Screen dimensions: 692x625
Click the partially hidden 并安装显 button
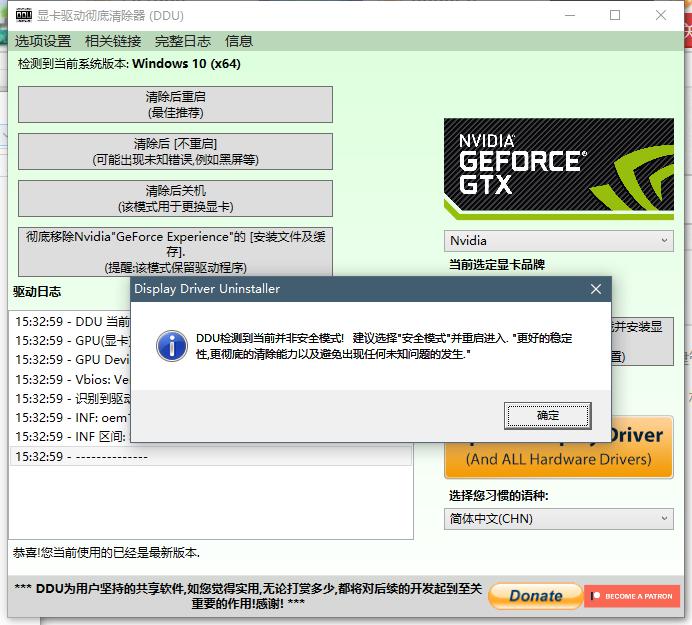[643, 341]
